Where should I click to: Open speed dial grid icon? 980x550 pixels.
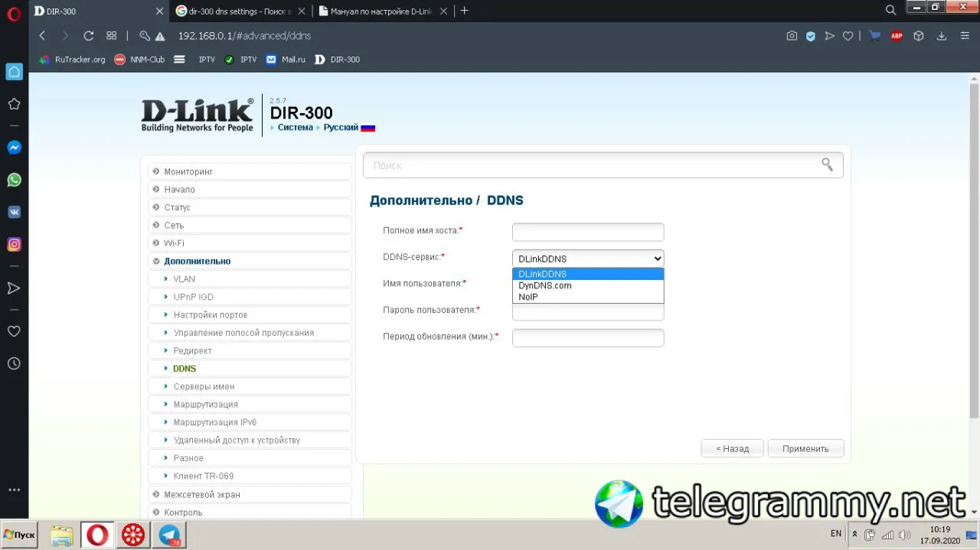pyautogui.click(x=111, y=36)
